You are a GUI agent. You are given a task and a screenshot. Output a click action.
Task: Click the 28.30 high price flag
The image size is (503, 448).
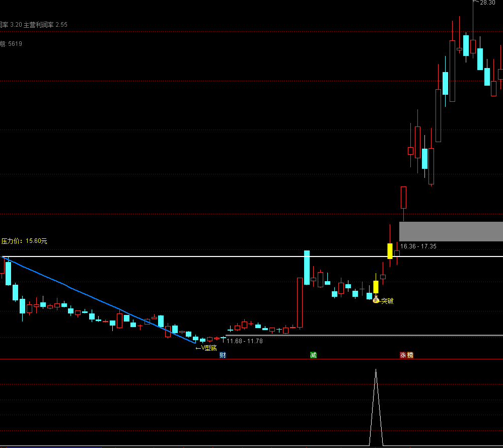[485, 3]
